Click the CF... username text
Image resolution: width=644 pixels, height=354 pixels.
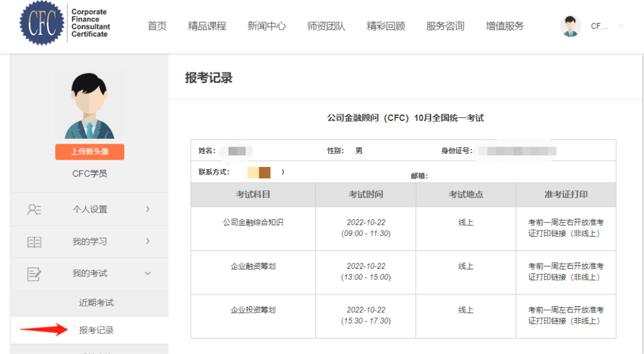pyautogui.click(x=599, y=26)
